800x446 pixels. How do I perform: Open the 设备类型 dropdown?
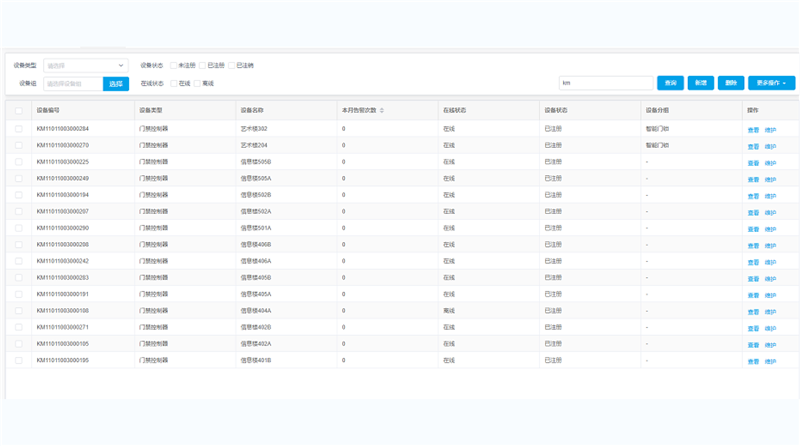click(86, 65)
